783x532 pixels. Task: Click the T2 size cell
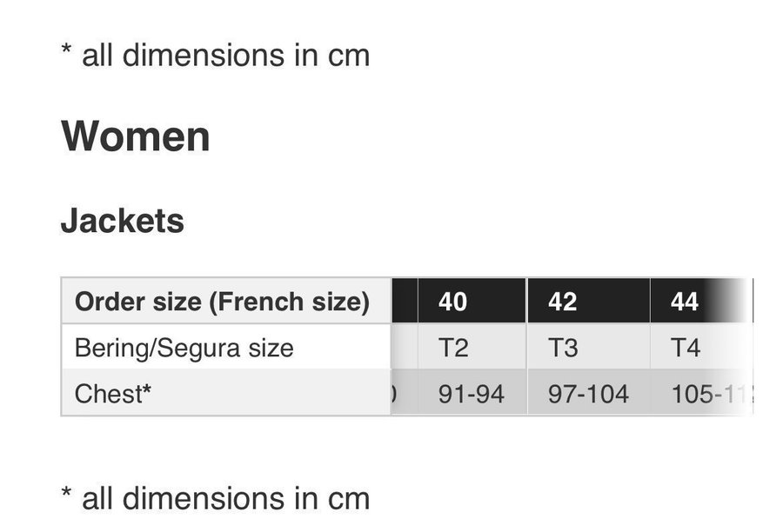tap(472, 347)
